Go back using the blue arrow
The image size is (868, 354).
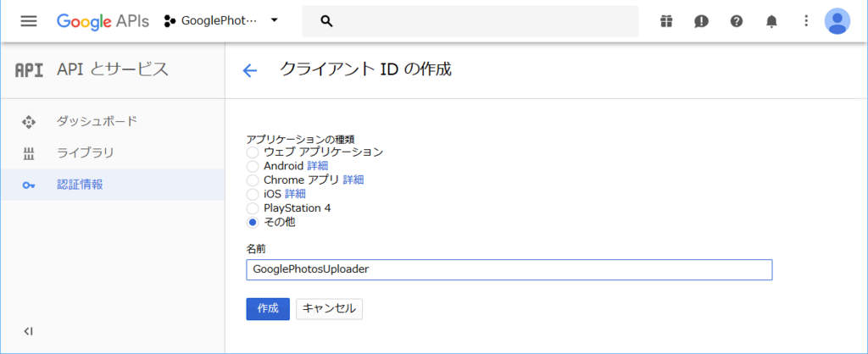click(250, 71)
